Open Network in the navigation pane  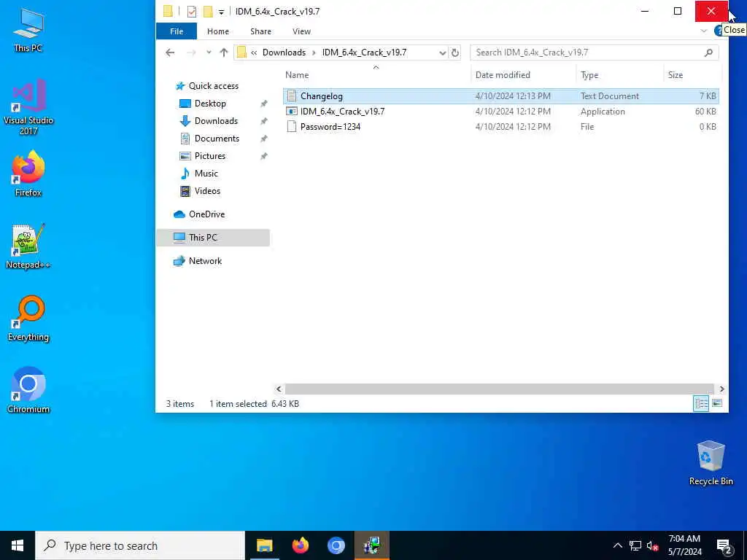[205, 261]
